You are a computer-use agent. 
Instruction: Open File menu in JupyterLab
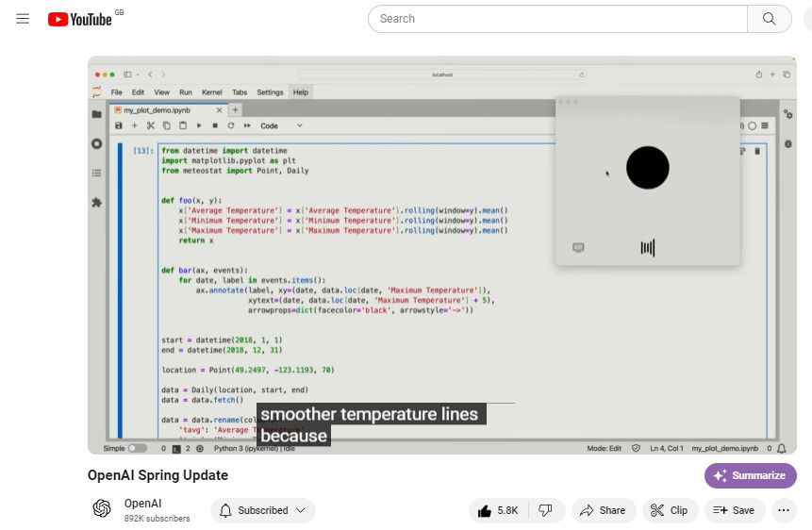pos(117,92)
